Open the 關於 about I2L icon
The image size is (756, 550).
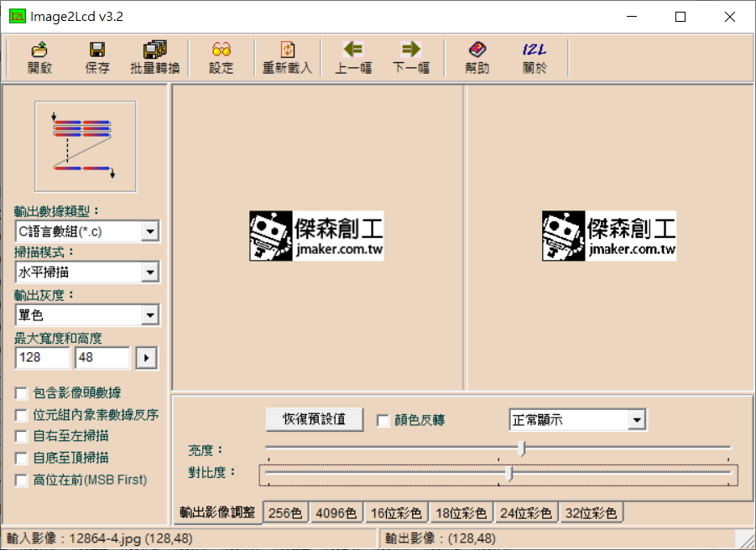534,57
